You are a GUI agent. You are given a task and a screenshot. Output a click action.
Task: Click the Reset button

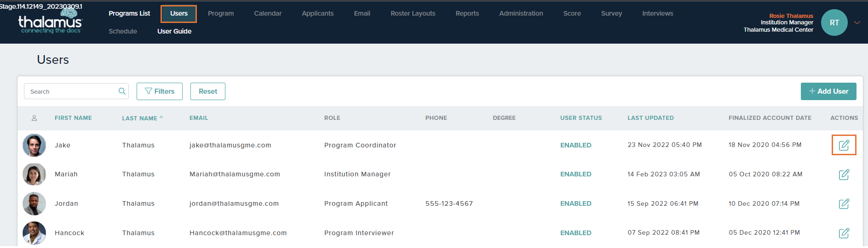click(x=208, y=91)
